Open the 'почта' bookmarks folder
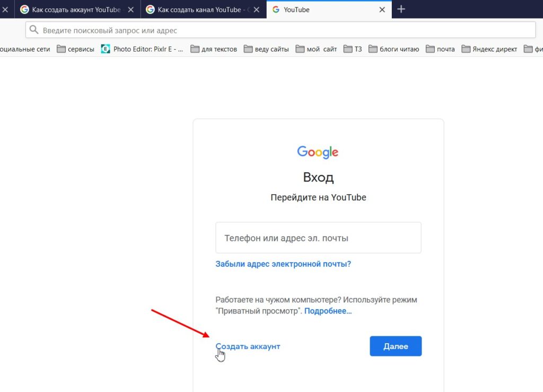This screenshot has width=543, height=392. click(x=440, y=49)
